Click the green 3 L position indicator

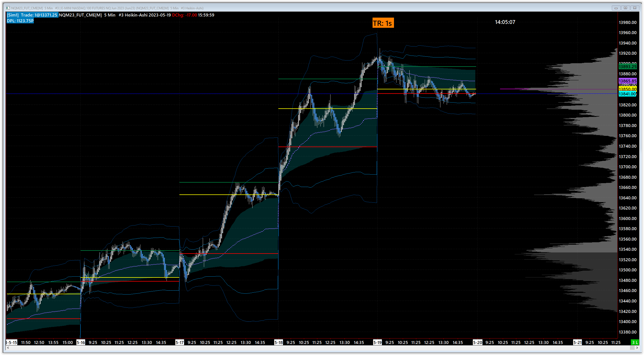[x=635, y=342]
